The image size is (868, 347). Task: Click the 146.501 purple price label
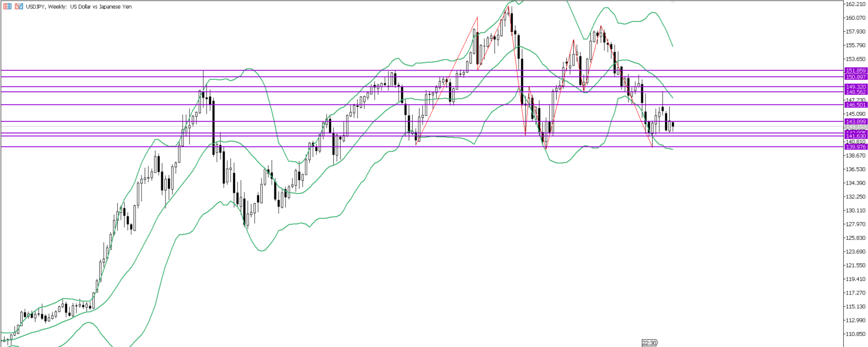click(855, 105)
